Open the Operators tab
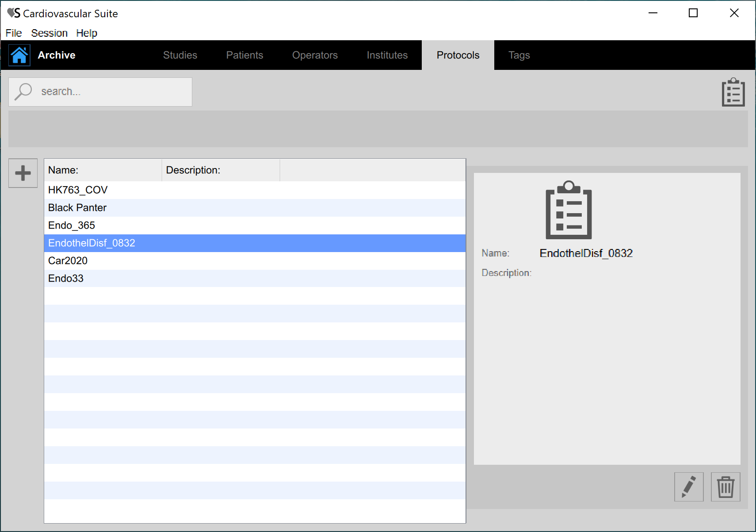 [x=315, y=55]
